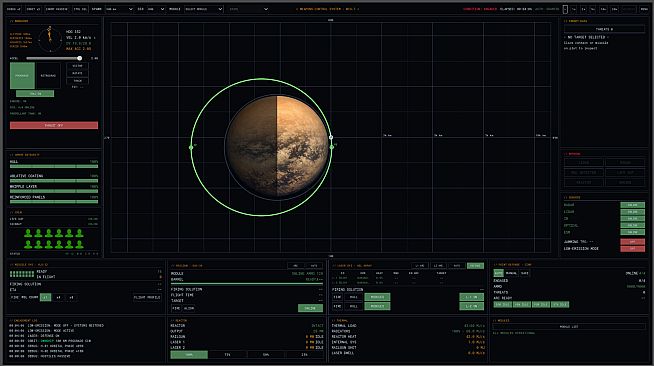Screen dimensions: 654x366
Task: Click the green orbit node left of planet
Action: tap(191, 147)
